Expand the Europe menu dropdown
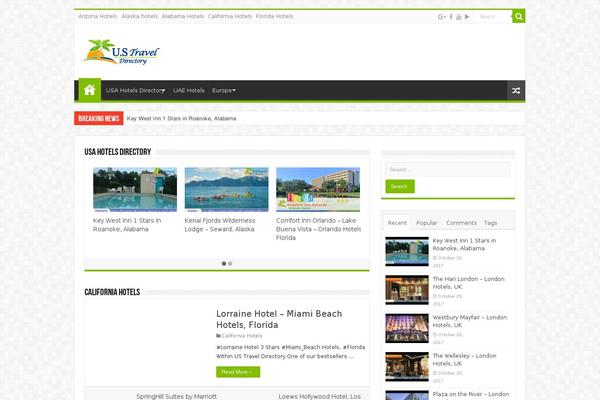 click(x=224, y=90)
